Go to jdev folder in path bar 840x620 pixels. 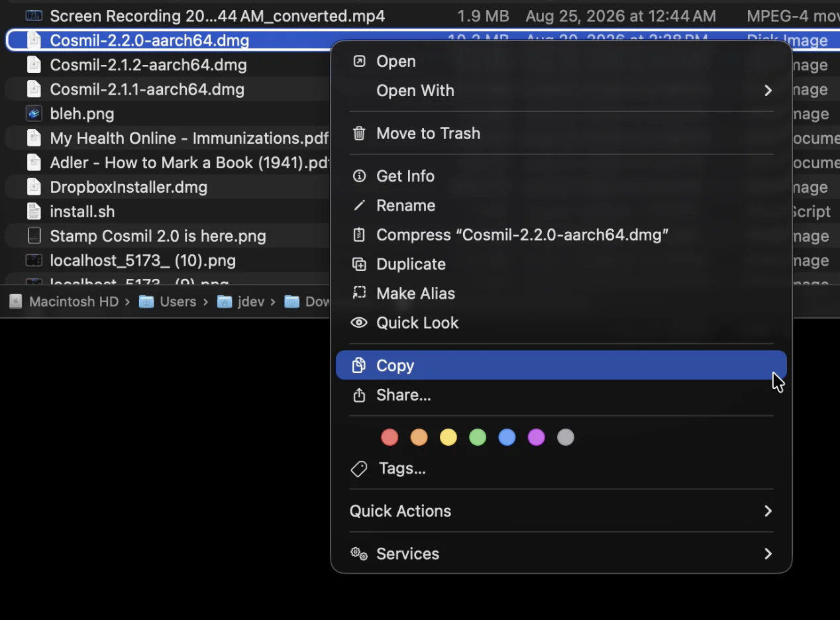tap(251, 301)
